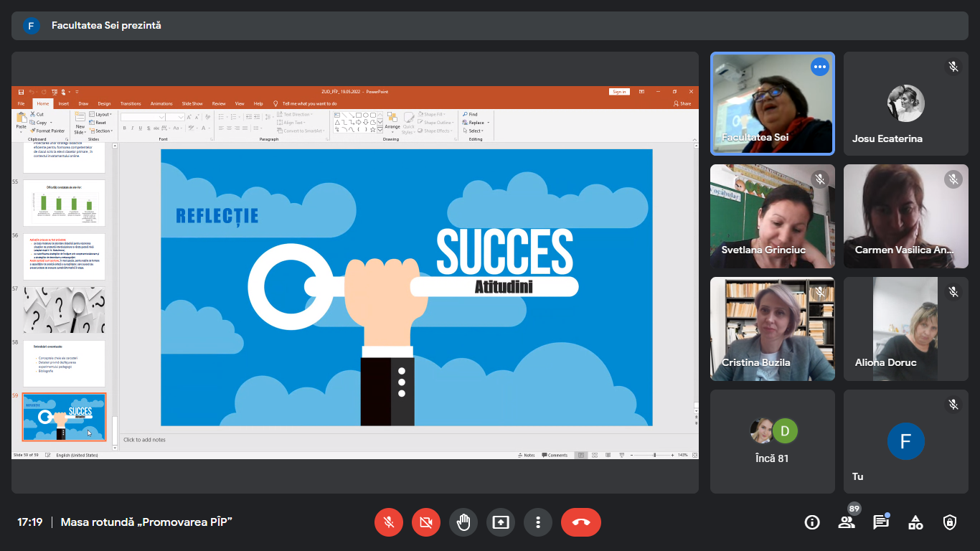Click the 'Încă 81' participants tile
This screenshot has height=551, width=980.
773,441
